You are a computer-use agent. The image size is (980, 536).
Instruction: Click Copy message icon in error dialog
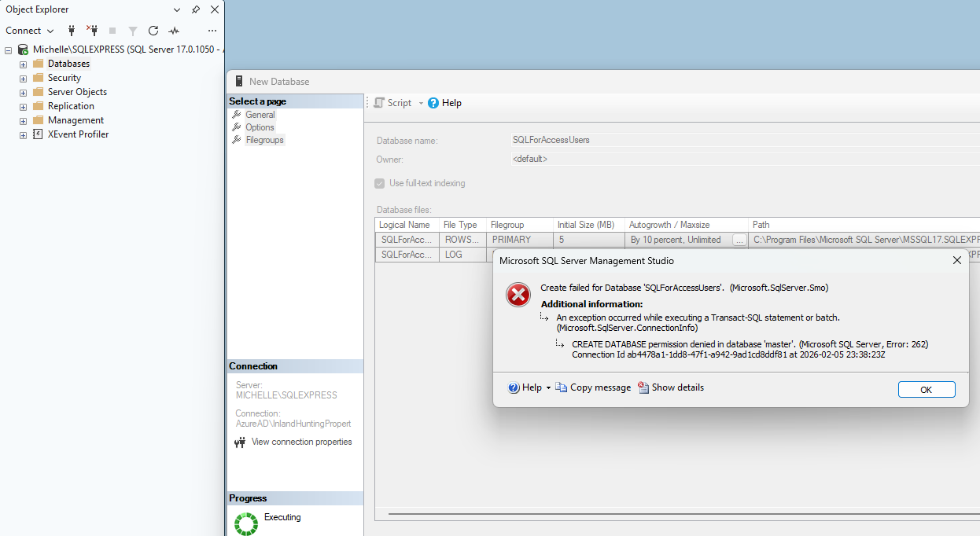(561, 387)
